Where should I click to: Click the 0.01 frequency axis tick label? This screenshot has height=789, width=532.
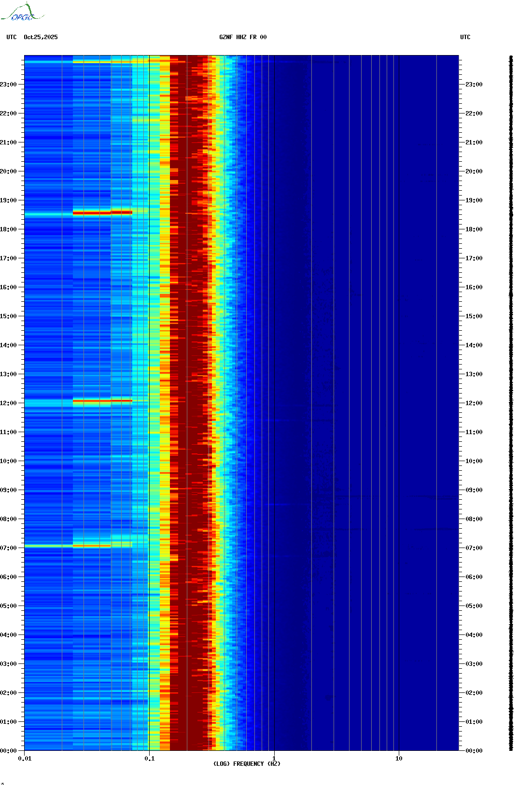[x=25, y=759]
